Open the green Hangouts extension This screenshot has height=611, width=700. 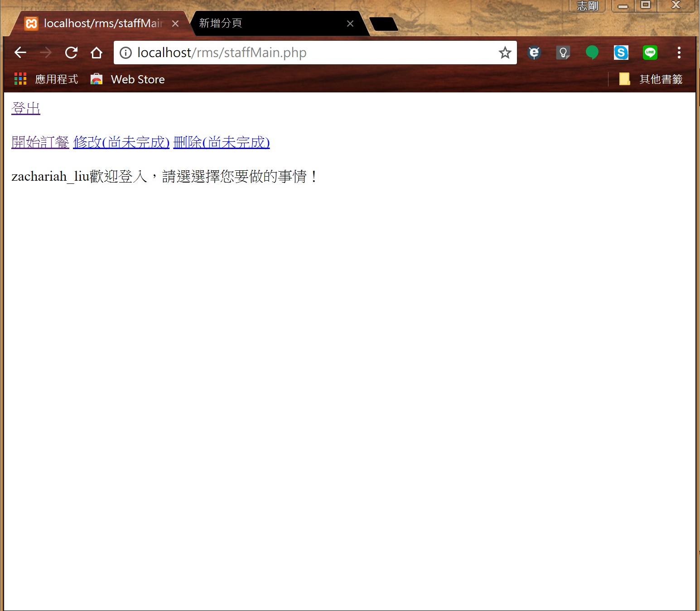click(x=592, y=53)
